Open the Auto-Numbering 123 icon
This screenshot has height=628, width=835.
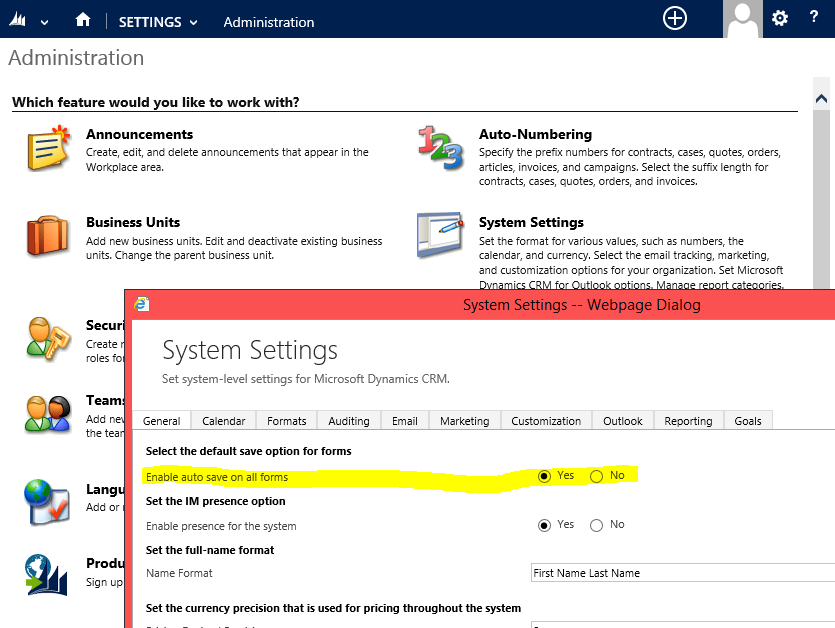point(440,148)
